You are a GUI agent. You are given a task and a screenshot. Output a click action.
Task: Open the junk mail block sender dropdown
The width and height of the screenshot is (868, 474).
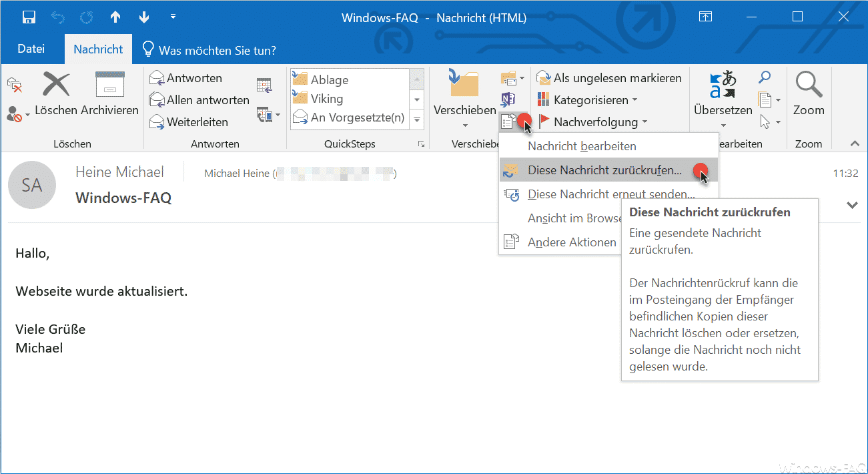(x=19, y=114)
